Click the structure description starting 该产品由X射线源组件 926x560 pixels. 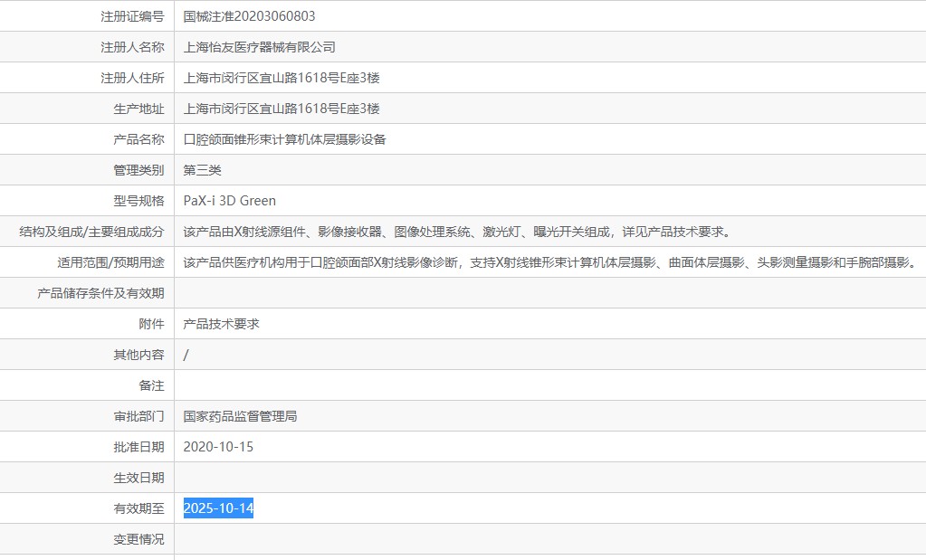pyautogui.click(x=458, y=232)
